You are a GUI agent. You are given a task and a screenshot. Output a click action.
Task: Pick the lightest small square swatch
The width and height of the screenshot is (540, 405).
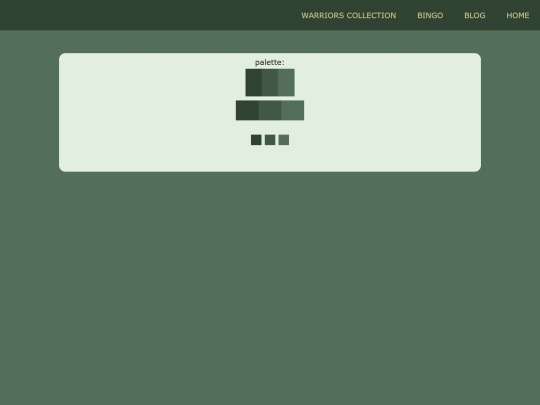284,140
